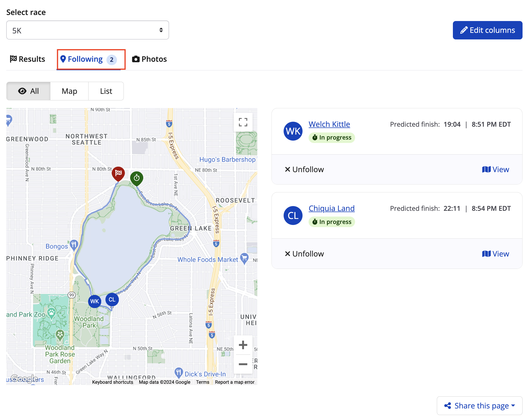The height and width of the screenshot is (420, 532).
Task: Toggle fullscreen map view
Action: click(x=243, y=122)
